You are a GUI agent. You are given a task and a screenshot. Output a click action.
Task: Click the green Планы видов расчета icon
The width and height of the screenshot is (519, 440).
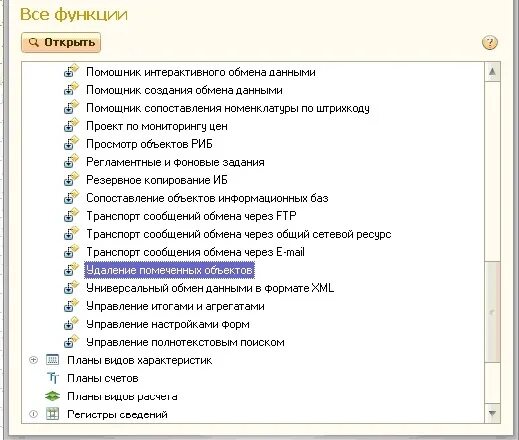point(52,396)
